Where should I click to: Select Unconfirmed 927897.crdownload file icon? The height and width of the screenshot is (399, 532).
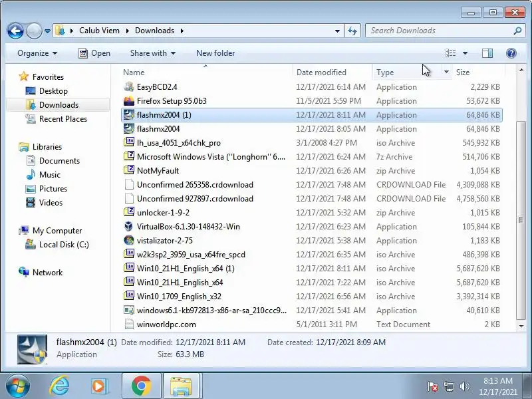(129, 198)
